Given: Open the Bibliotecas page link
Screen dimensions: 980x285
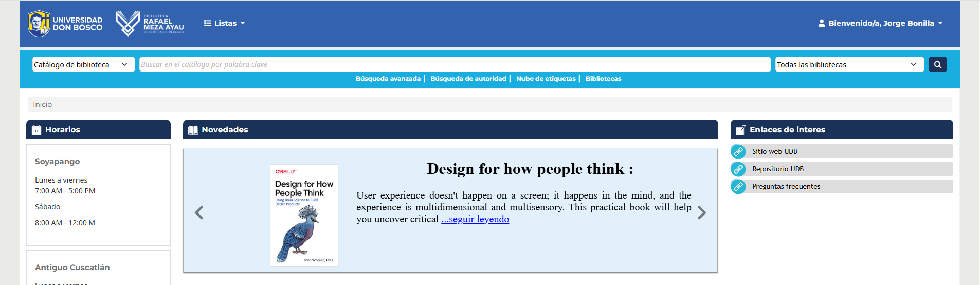Looking at the screenshot, I should [603, 79].
